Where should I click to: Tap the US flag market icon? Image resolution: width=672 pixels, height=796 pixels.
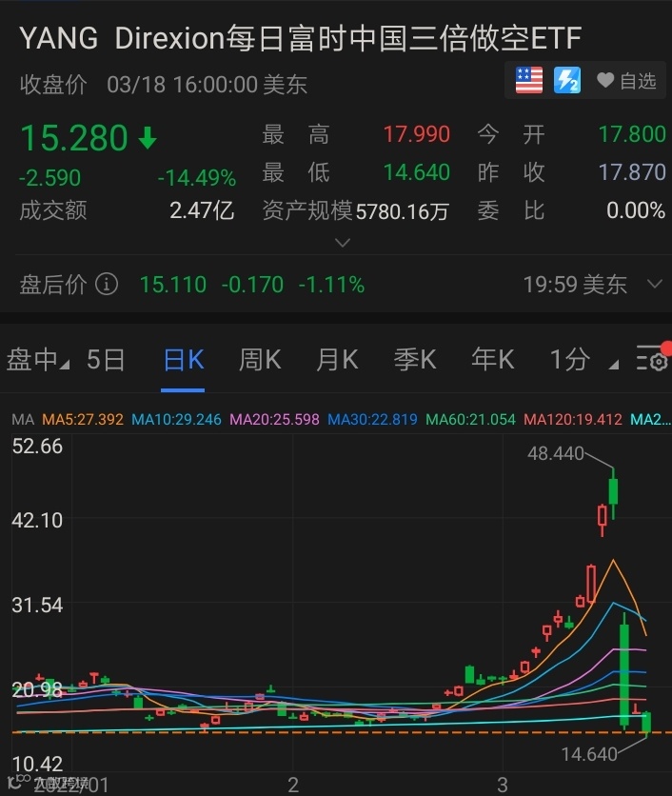point(529,80)
